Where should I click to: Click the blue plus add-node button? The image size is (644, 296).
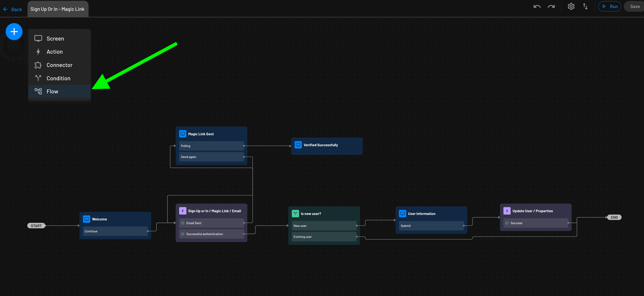coord(14,32)
